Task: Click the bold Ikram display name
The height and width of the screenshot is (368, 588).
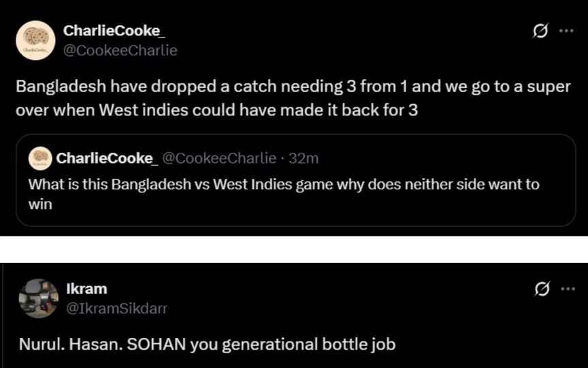Action: 86,288
